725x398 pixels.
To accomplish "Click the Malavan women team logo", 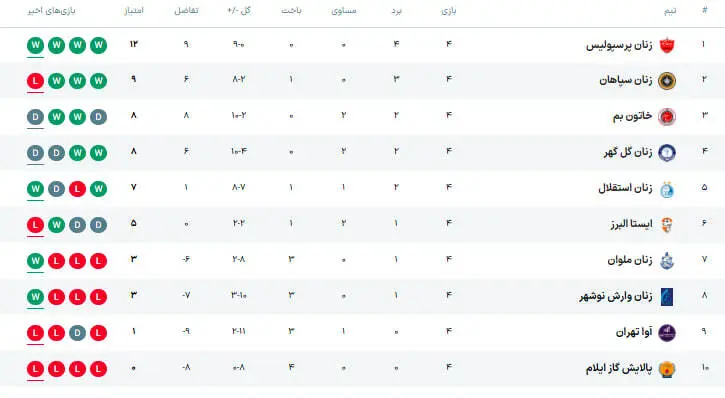I will pyautogui.click(x=667, y=261).
